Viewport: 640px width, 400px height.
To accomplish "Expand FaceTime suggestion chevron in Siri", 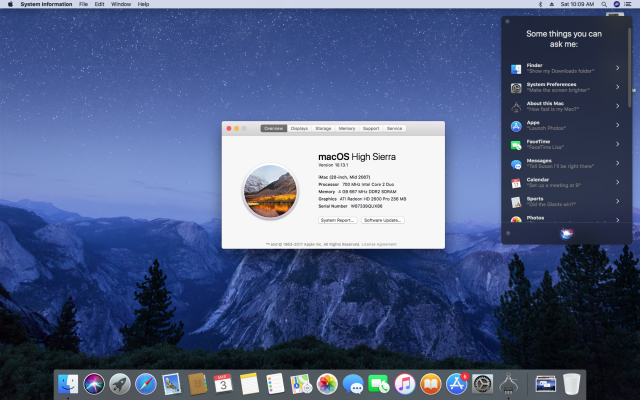I will tap(618, 144).
